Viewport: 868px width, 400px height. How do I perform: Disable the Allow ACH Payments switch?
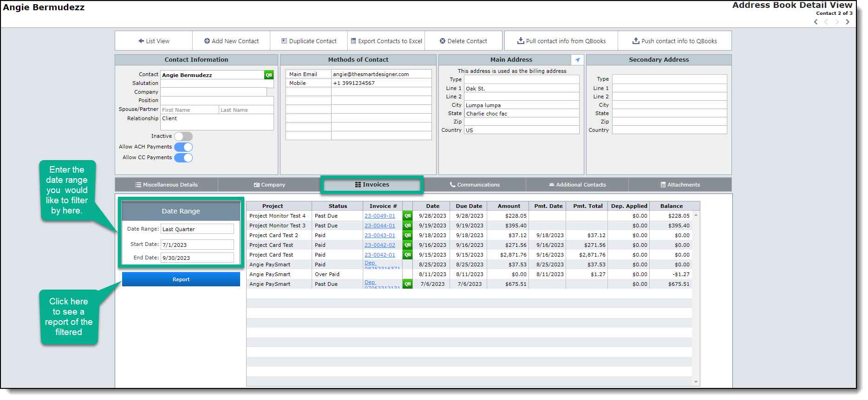(183, 147)
